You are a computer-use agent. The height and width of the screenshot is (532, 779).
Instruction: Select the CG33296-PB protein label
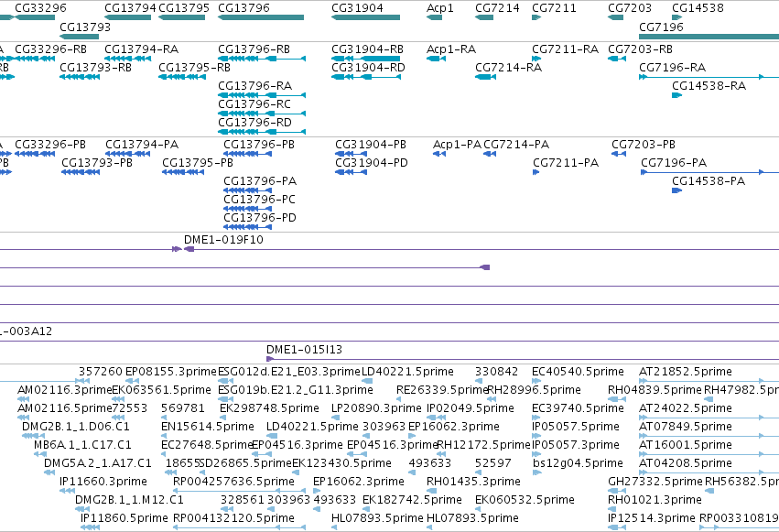click(x=50, y=145)
